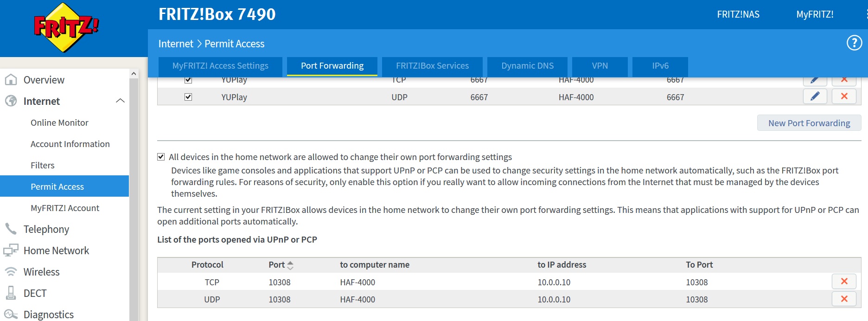Screen dimensions: 868x321
Task: Click the New Port Forwarding button
Action: coord(809,123)
